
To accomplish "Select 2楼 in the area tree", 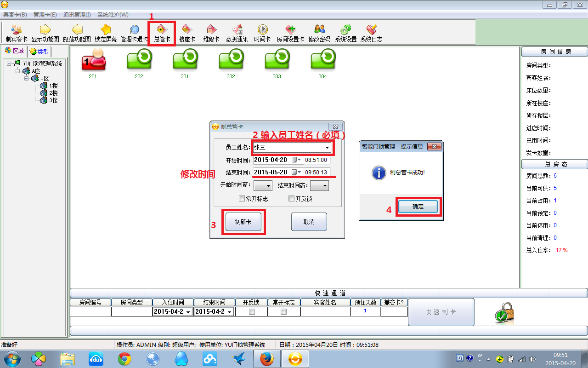I will click(53, 93).
